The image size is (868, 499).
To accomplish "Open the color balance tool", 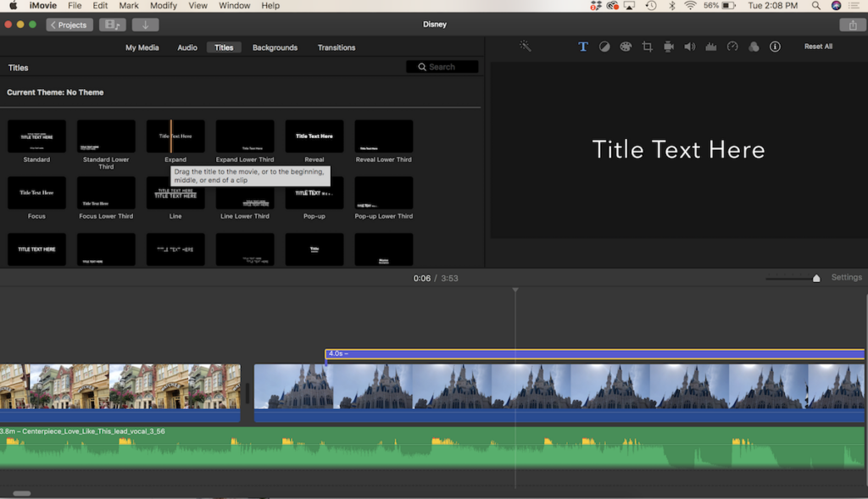I will (x=604, y=47).
